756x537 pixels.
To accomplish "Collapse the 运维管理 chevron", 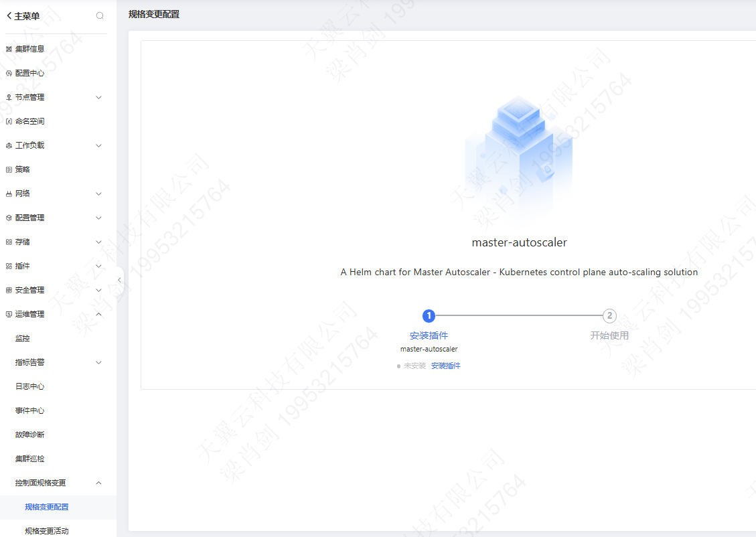I will point(99,314).
